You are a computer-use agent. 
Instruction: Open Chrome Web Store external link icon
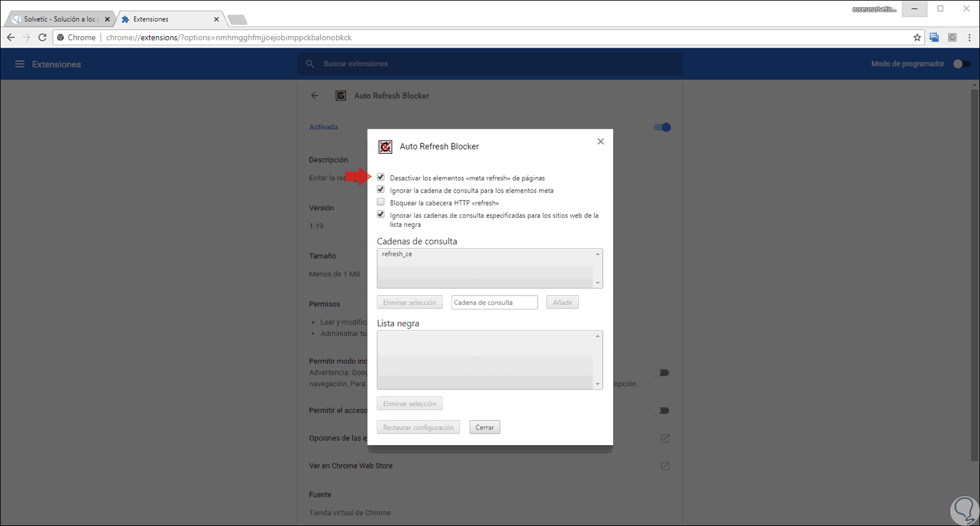point(665,466)
